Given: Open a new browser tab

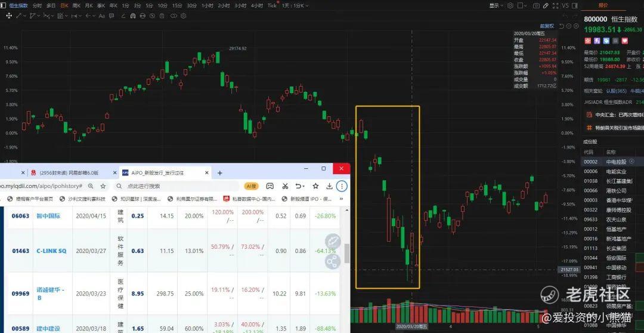Looking at the screenshot, I should pyautogui.click(x=219, y=173).
